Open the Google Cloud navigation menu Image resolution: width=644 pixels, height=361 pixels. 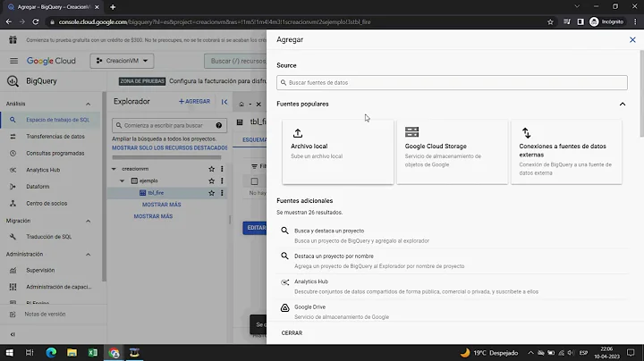(x=13, y=61)
